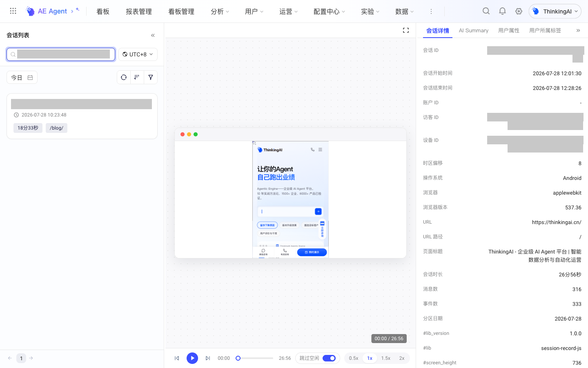Set playback speed to 1.5x
Image resolution: width=588 pixels, height=368 pixels.
pyautogui.click(x=386, y=358)
